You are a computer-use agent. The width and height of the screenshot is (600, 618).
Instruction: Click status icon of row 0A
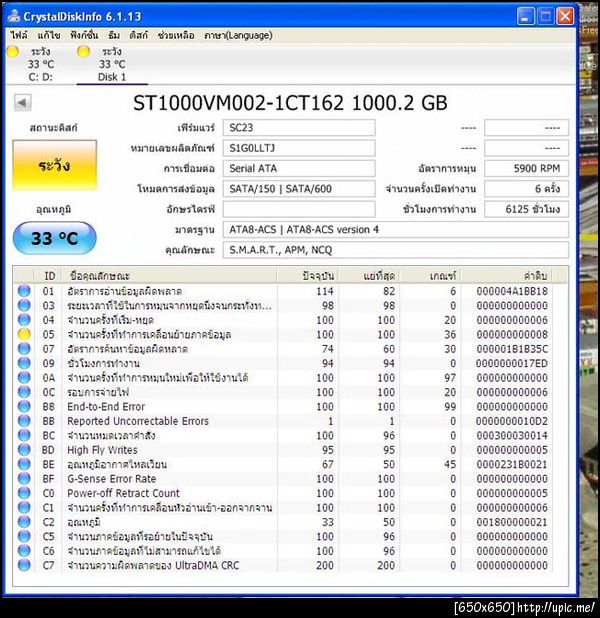(24, 378)
